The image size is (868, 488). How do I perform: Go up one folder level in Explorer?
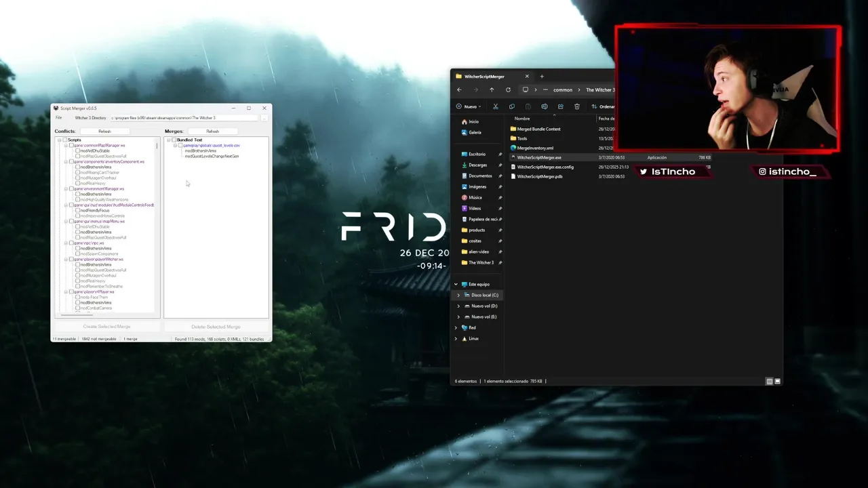(x=492, y=89)
